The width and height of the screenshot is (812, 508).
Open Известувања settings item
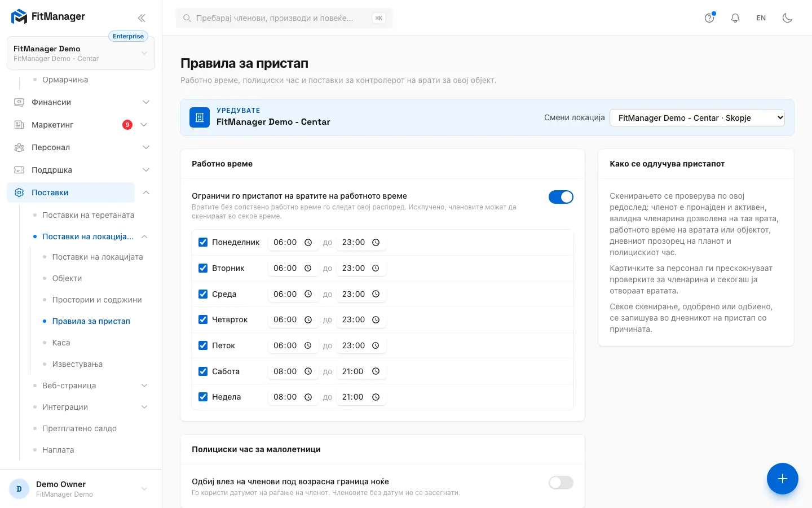(x=77, y=364)
